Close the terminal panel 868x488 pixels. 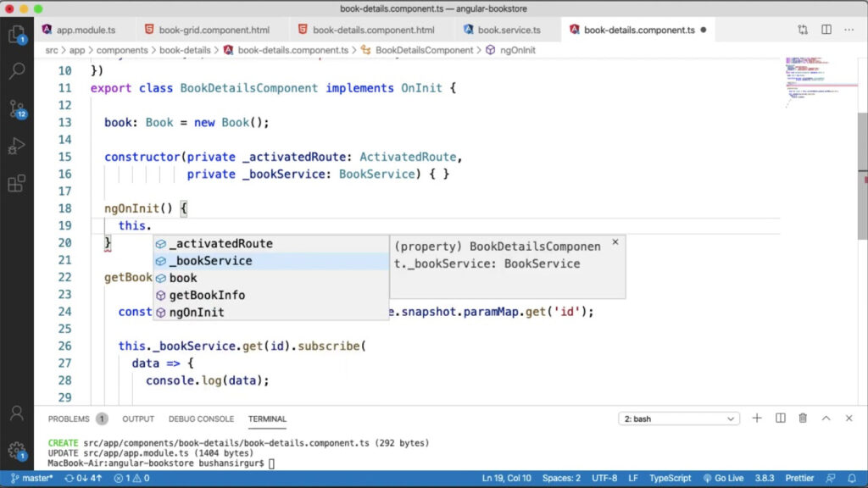coord(849,419)
